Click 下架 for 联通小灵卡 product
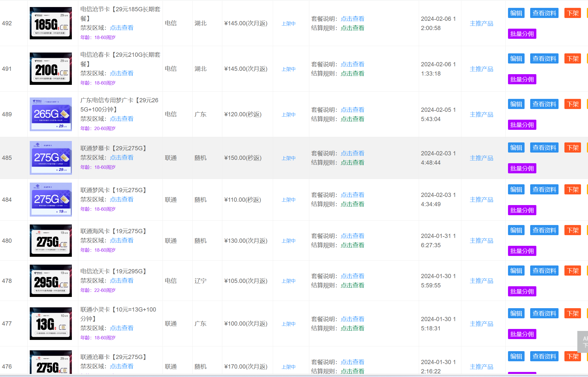 click(x=573, y=313)
